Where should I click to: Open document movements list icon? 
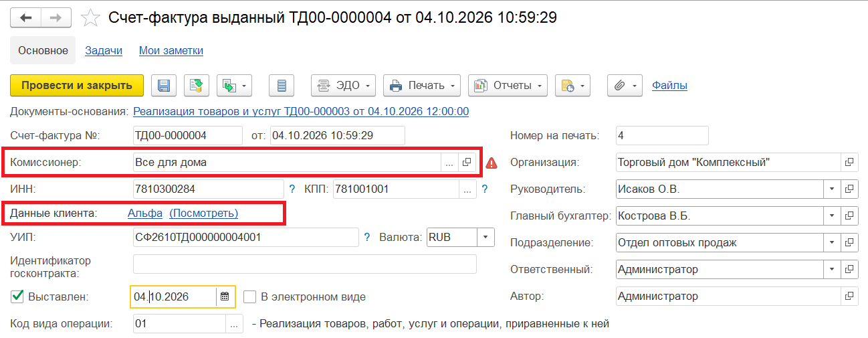click(x=282, y=85)
